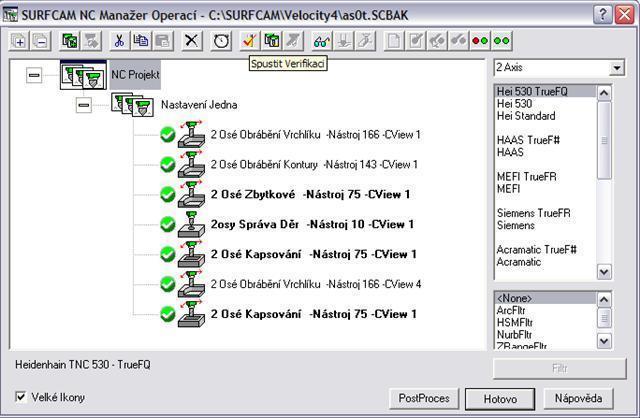Viewport: 640px width, 418px height.
Task: Select 2 Osé Obrábění Vrchlíku CView 1 row
Action: pyautogui.click(x=316, y=135)
